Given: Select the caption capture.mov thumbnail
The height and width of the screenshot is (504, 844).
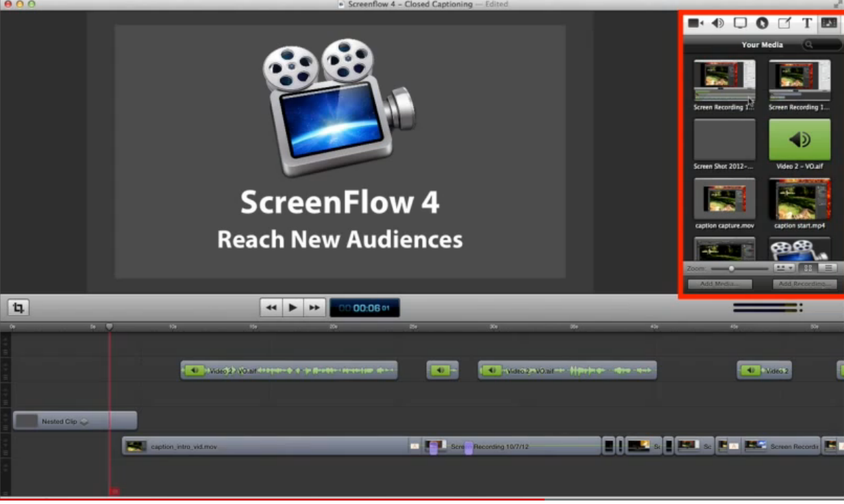Looking at the screenshot, I should 724,199.
